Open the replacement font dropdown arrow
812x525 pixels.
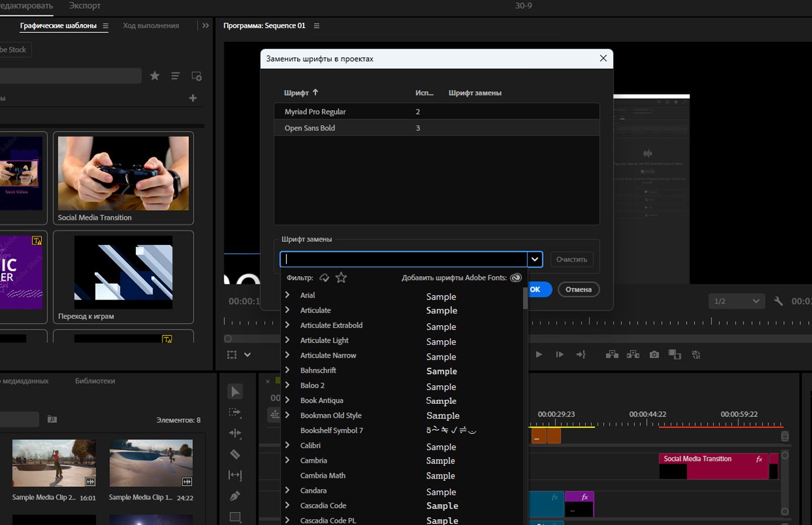(x=534, y=259)
